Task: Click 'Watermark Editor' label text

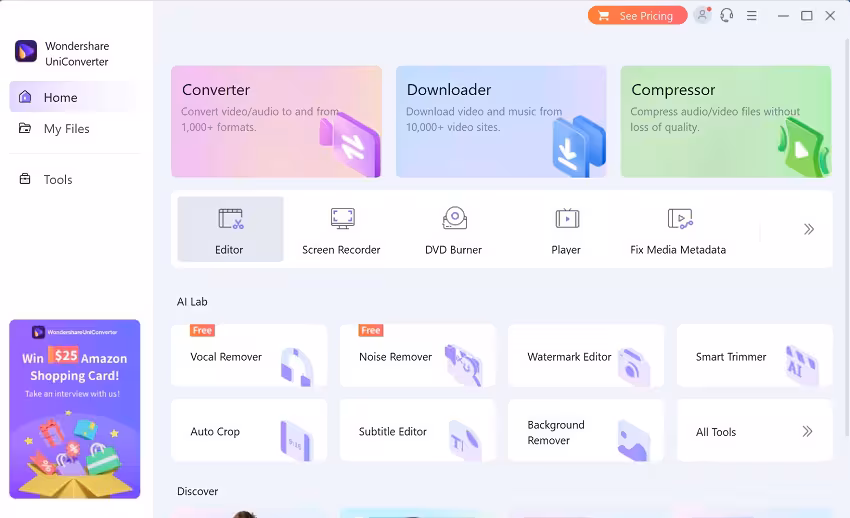Action: [569, 357]
